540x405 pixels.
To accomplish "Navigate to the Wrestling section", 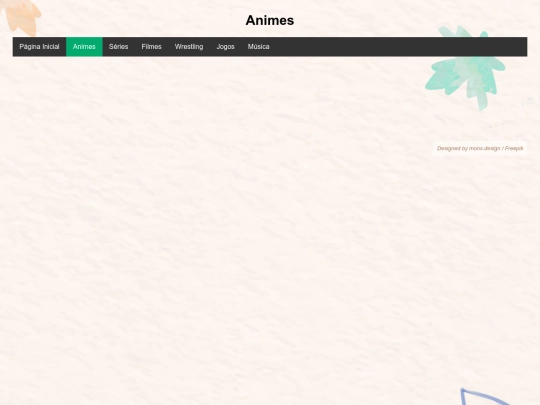I will coord(189,46).
